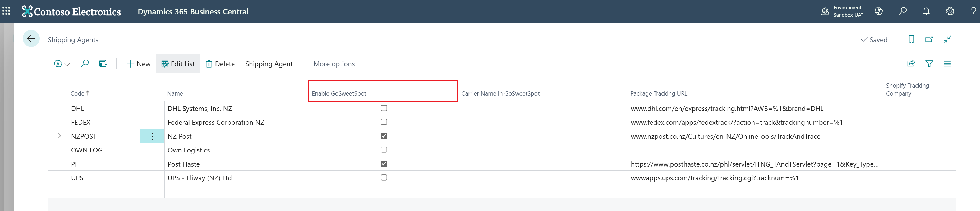Click Carrier Name cell for NZPOST
Screen dimensions: 980x211
(x=543, y=136)
